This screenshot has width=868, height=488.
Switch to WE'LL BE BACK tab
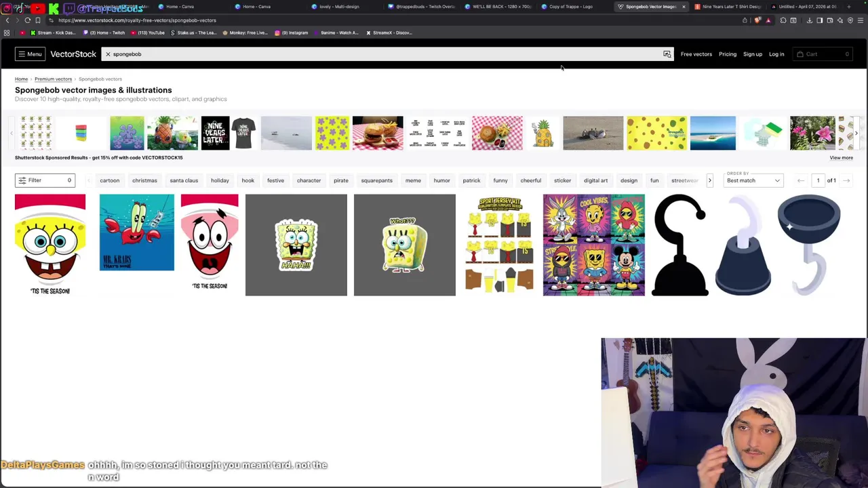coord(498,7)
